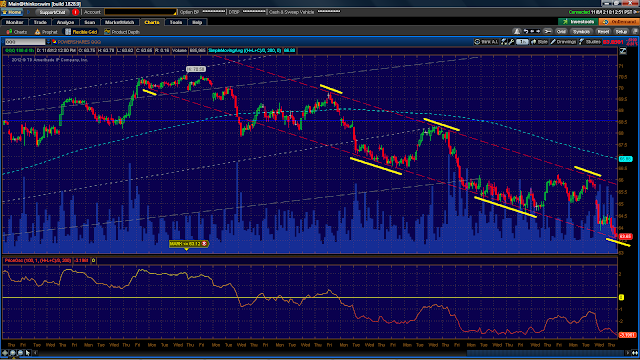Switch to the MarketWatch tab
Image resolution: width=640 pixels, height=360 pixels.
[x=120, y=22]
